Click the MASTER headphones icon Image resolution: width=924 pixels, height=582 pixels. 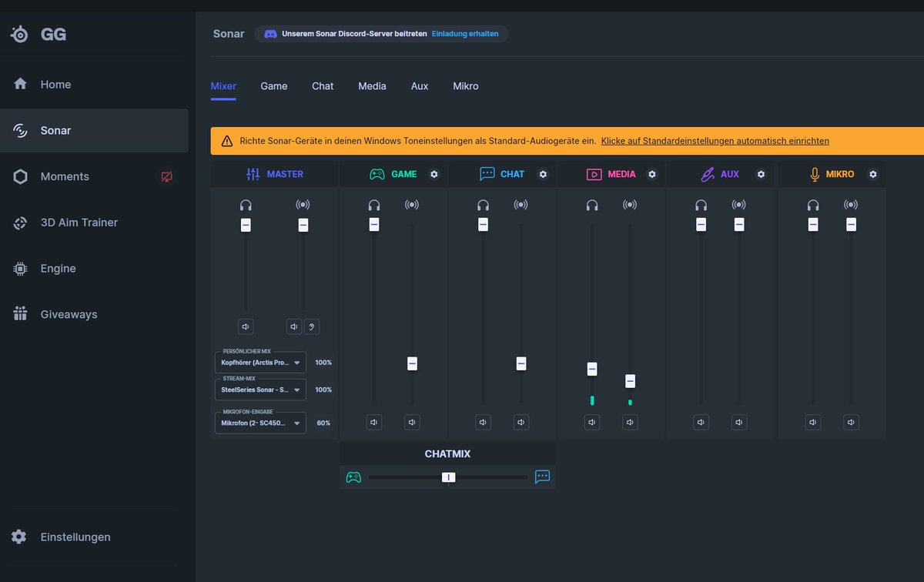coord(246,205)
